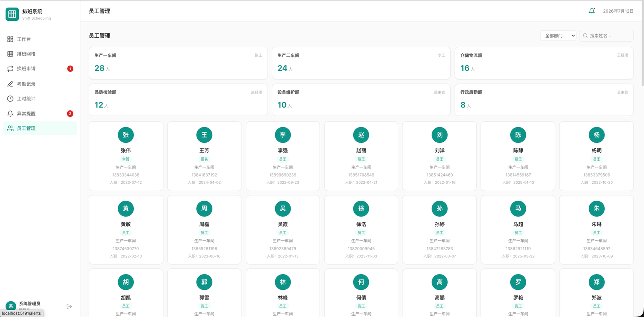This screenshot has height=317, width=644.
Task: Click the 异常提醒 bell icon
Action: 10,114
